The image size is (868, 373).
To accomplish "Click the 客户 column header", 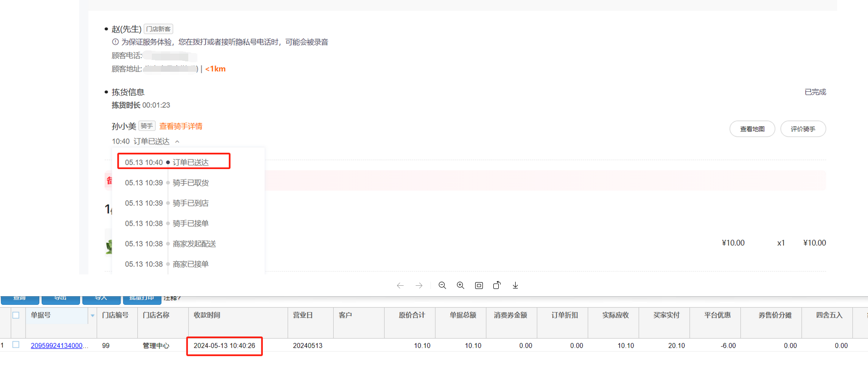I will pyautogui.click(x=345, y=315).
